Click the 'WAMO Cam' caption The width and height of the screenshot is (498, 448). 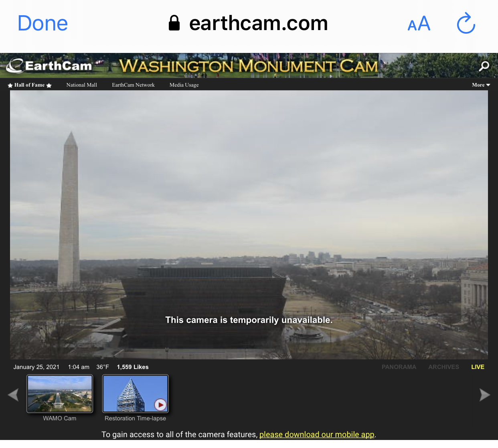[x=60, y=418]
